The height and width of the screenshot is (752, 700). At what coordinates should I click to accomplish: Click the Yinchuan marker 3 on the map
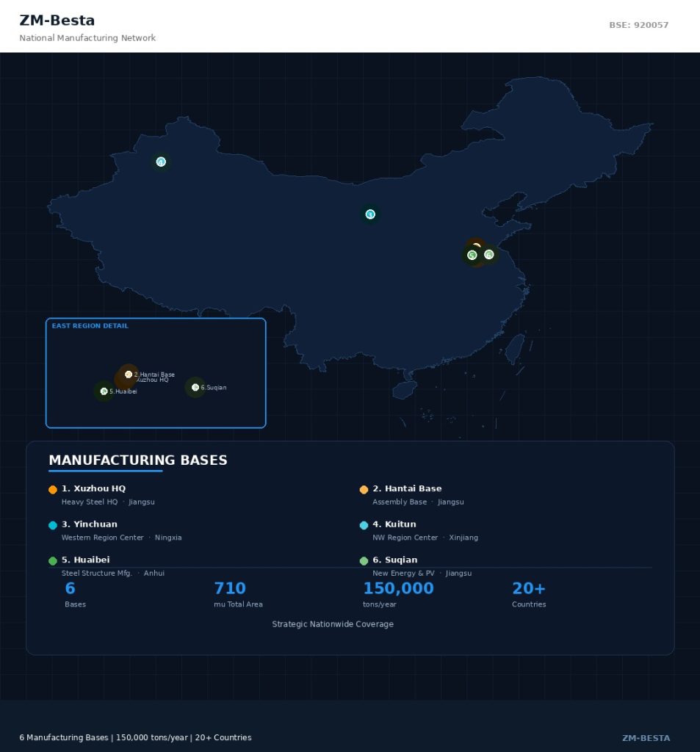coord(370,214)
